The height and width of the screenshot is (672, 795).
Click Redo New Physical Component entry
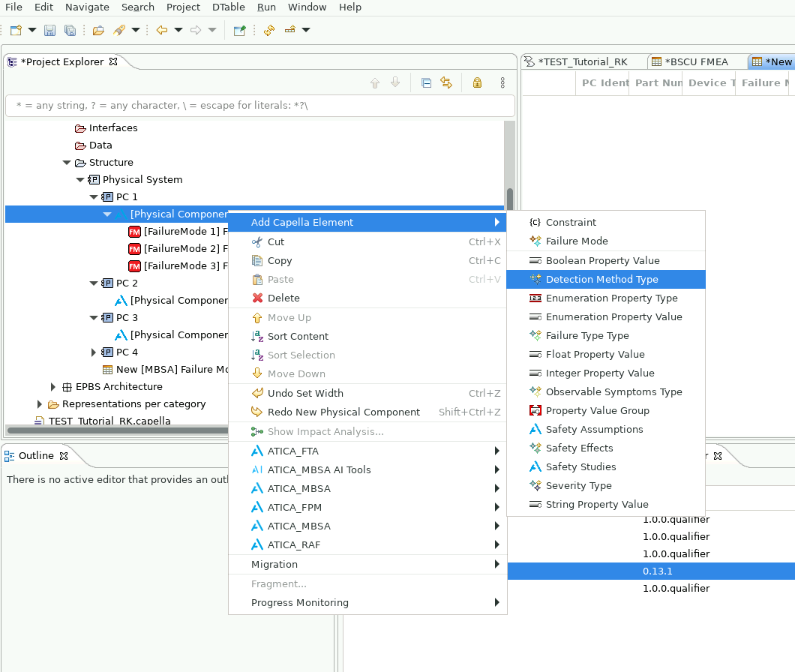[367, 412]
